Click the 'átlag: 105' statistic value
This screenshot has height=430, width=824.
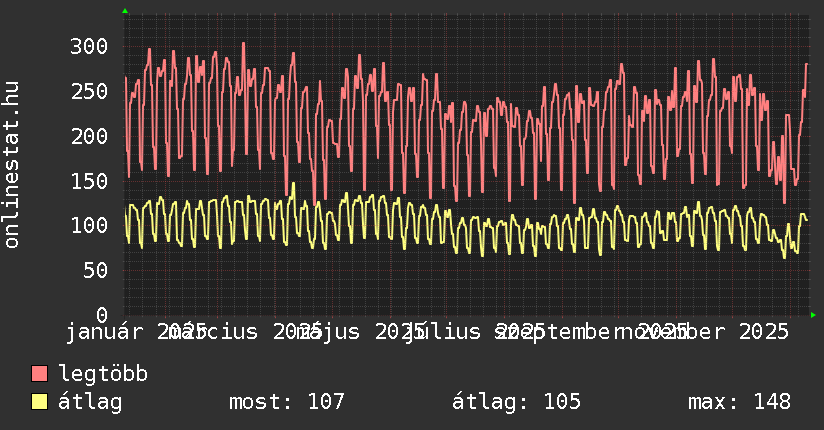516,402
